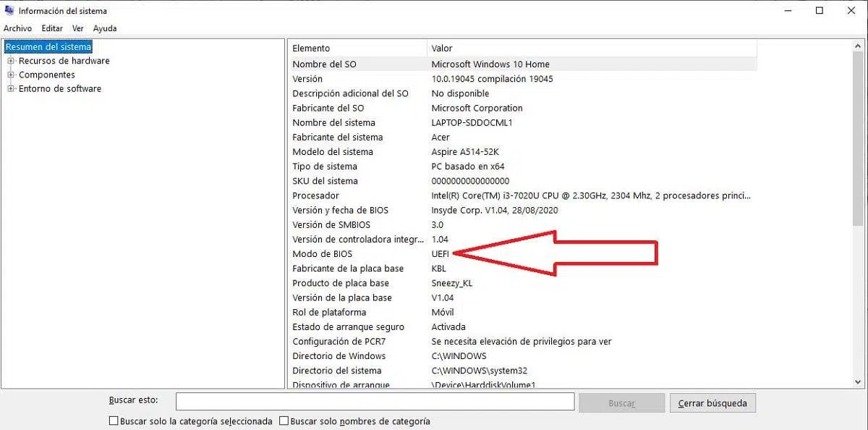Click the Cerrar búsqueda button
868x430 pixels.
(x=712, y=402)
